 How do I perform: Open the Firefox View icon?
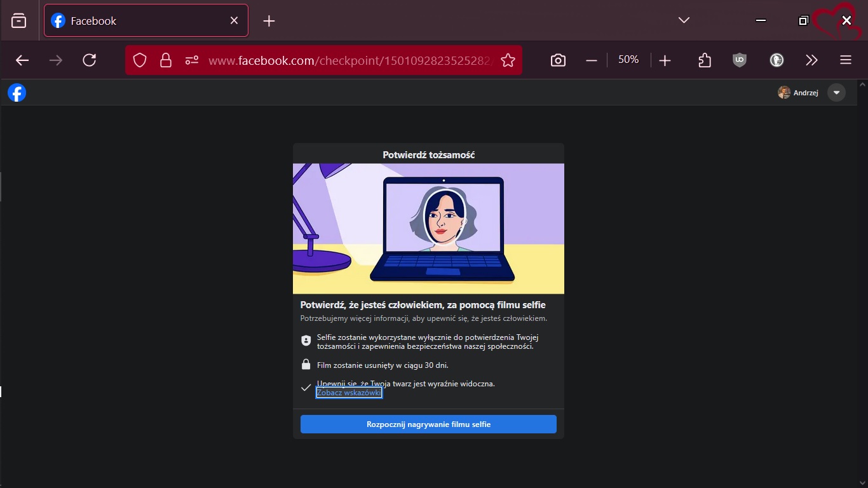(19, 21)
